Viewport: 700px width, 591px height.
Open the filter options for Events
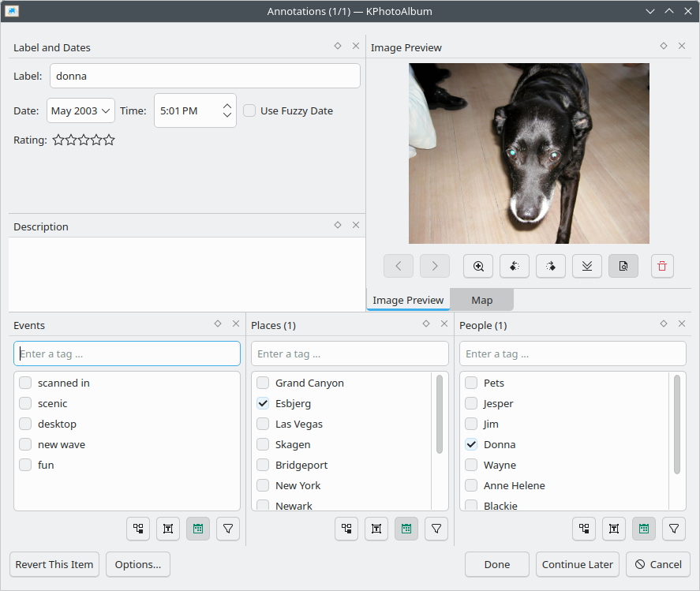point(228,529)
